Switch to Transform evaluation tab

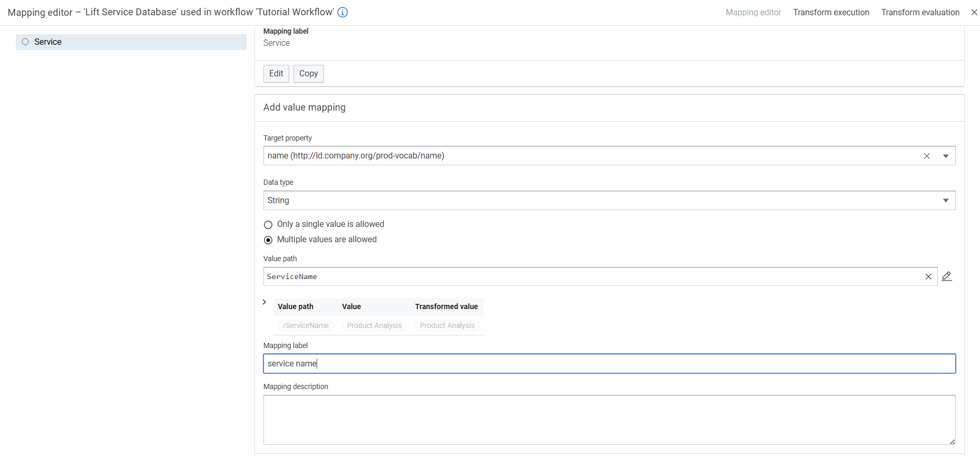click(920, 12)
